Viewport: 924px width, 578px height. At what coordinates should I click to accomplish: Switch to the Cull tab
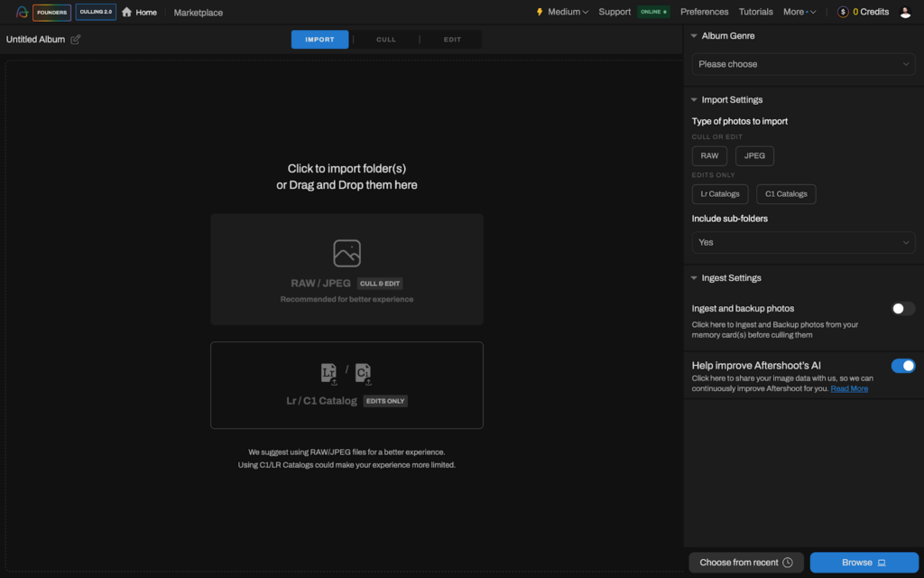385,39
